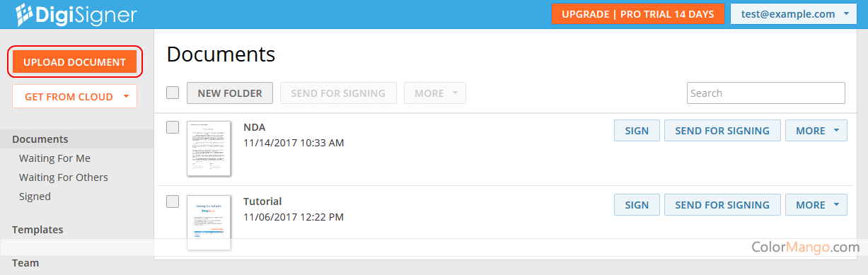This screenshot has height=275, width=868.
Task: Select Waiting For Me in sidebar
Action: pyautogui.click(x=54, y=158)
